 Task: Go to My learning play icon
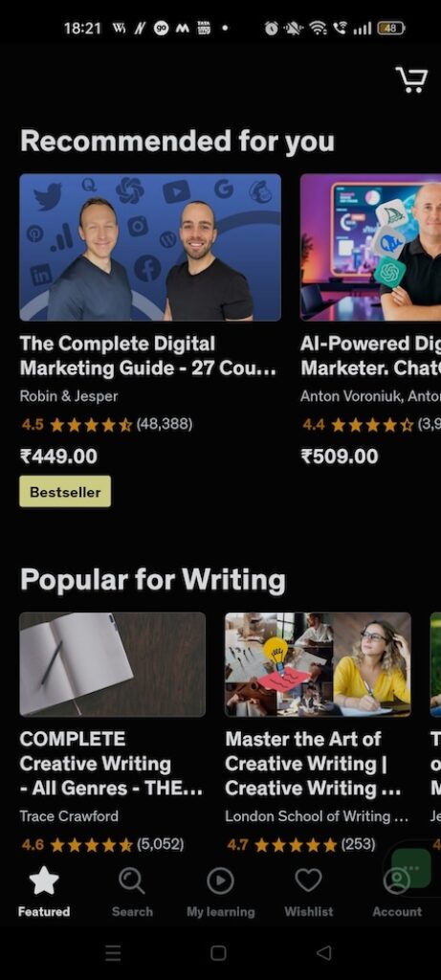(220, 880)
